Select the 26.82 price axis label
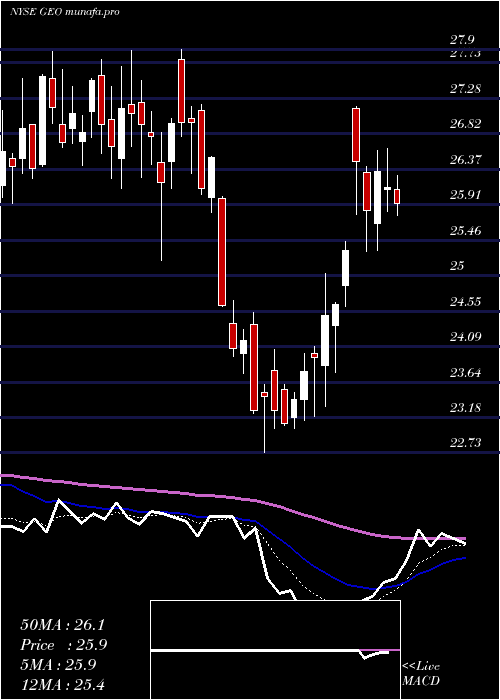 (465, 124)
